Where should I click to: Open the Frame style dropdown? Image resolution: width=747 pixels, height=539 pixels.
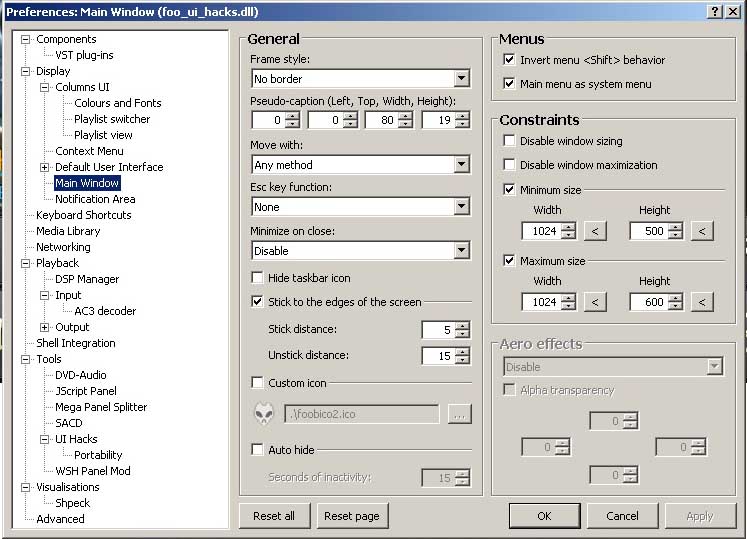[x=461, y=79]
